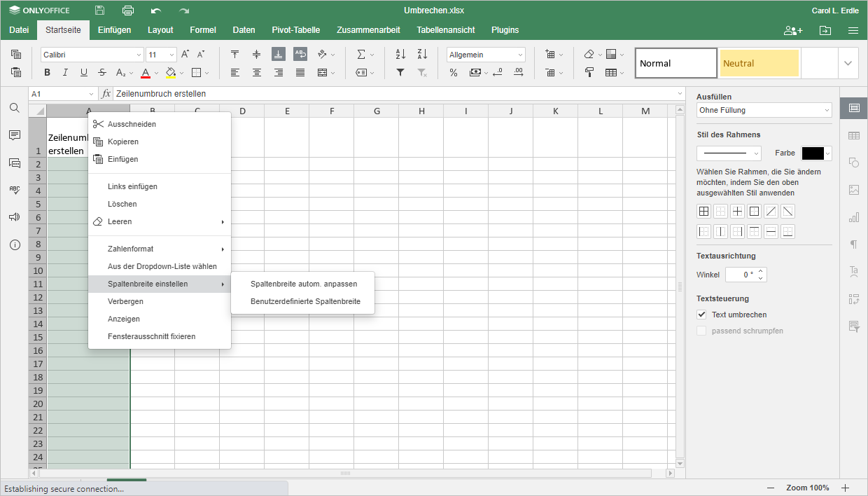Open the Datei tab
The height and width of the screenshot is (496, 868).
(19, 30)
